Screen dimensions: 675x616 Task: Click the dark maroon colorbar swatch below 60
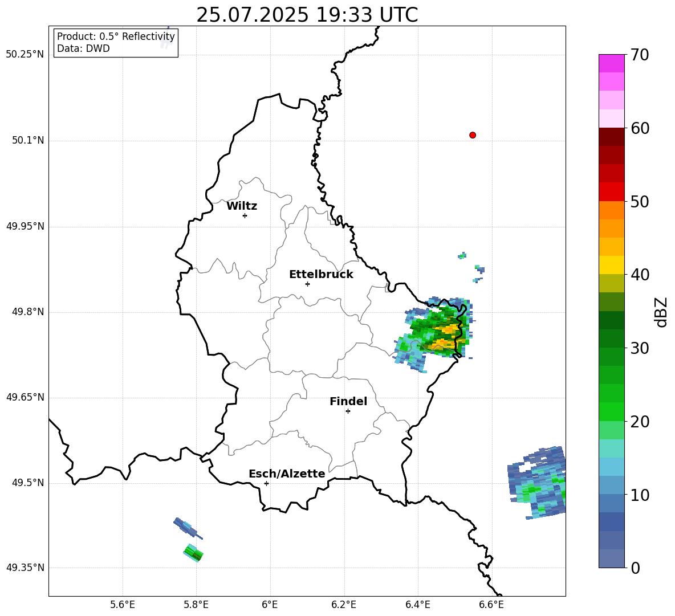(612, 137)
